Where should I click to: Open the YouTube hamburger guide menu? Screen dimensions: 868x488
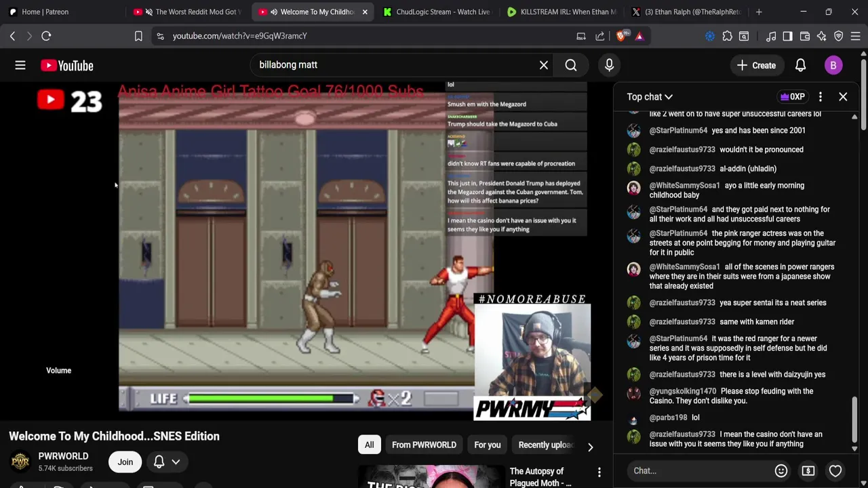[x=20, y=65]
